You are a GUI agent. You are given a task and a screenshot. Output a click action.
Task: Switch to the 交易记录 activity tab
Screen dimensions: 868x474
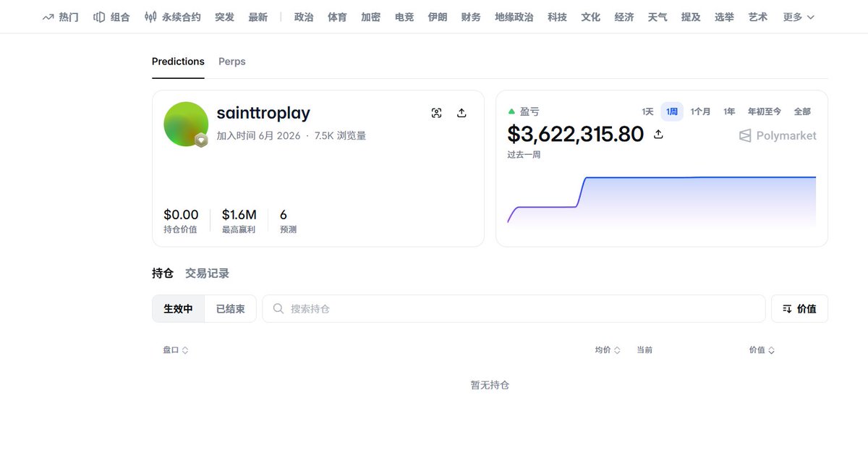[x=207, y=274]
